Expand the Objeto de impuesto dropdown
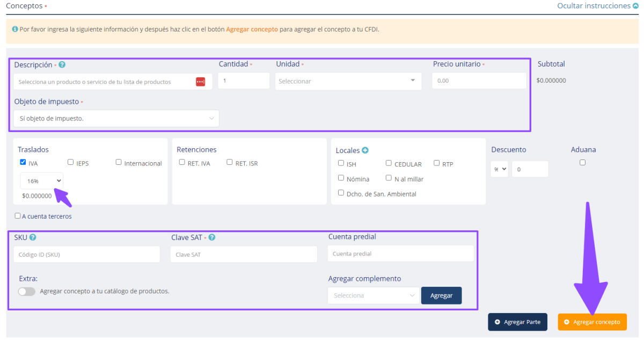Screen dimensions: 644x341 (116, 119)
